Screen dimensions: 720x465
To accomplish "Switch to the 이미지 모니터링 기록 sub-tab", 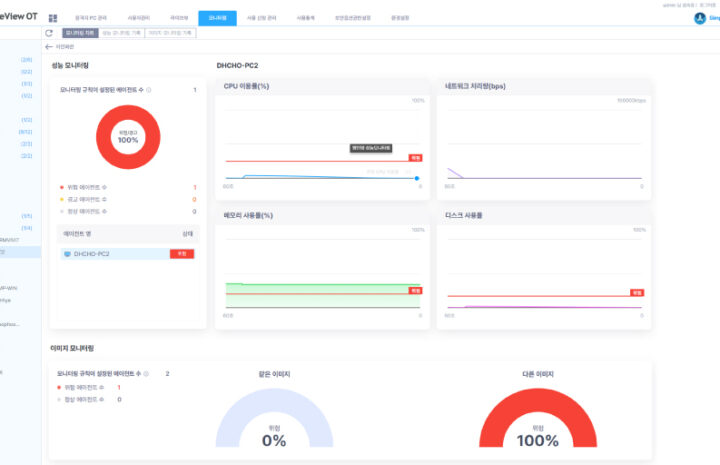I will click(x=170, y=33).
